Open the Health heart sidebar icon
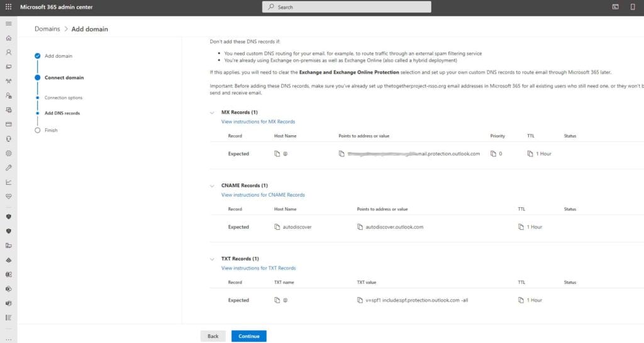Image resolution: width=644 pixels, height=343 pixels. pyautogui.click(x=9, y=197)
